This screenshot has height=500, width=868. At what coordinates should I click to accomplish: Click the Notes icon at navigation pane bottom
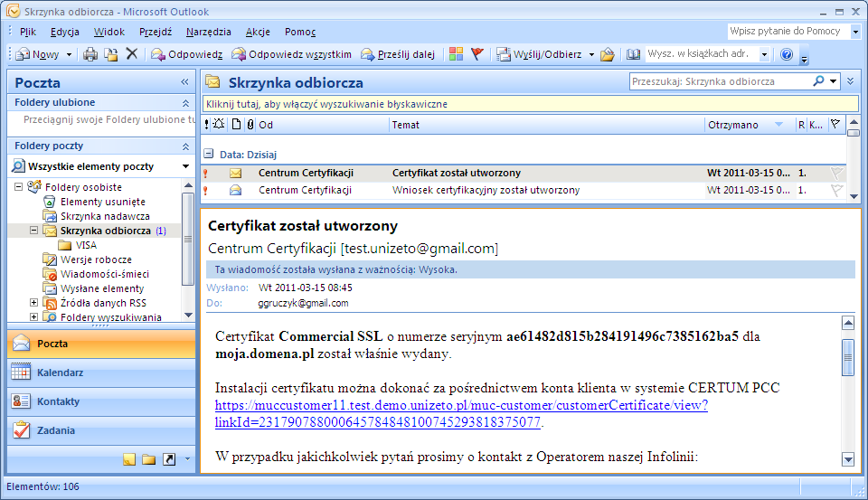coord(129,459)
